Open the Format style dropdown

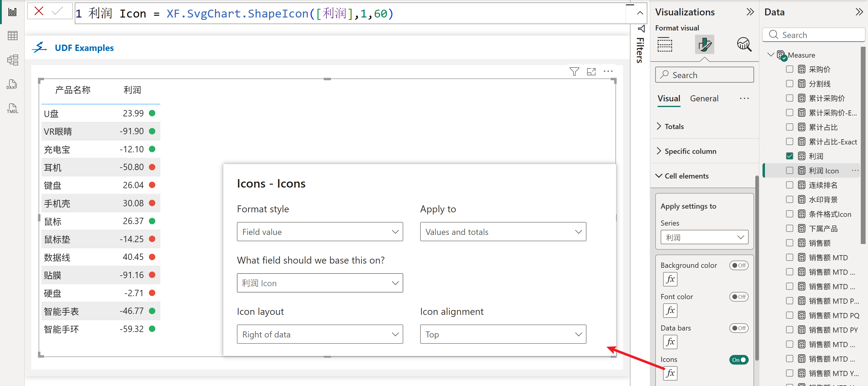pos(319,232)
